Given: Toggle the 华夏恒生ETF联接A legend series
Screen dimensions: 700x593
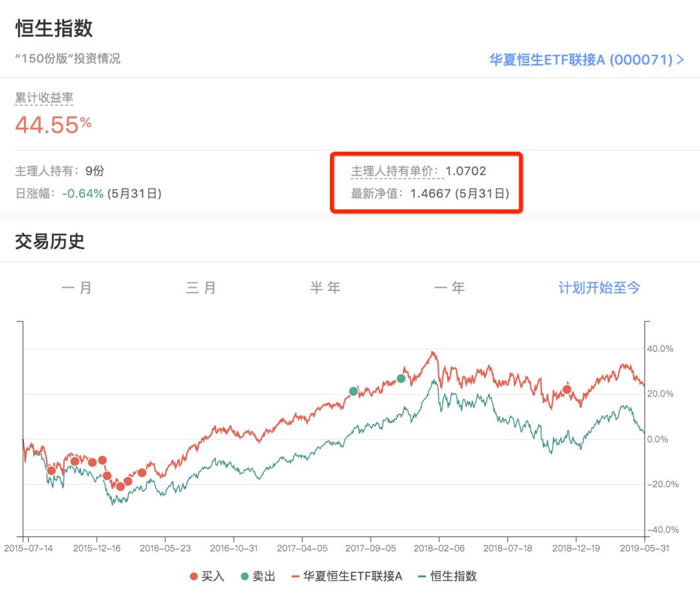Looking at the screenshot, I should tap(347, 576).
